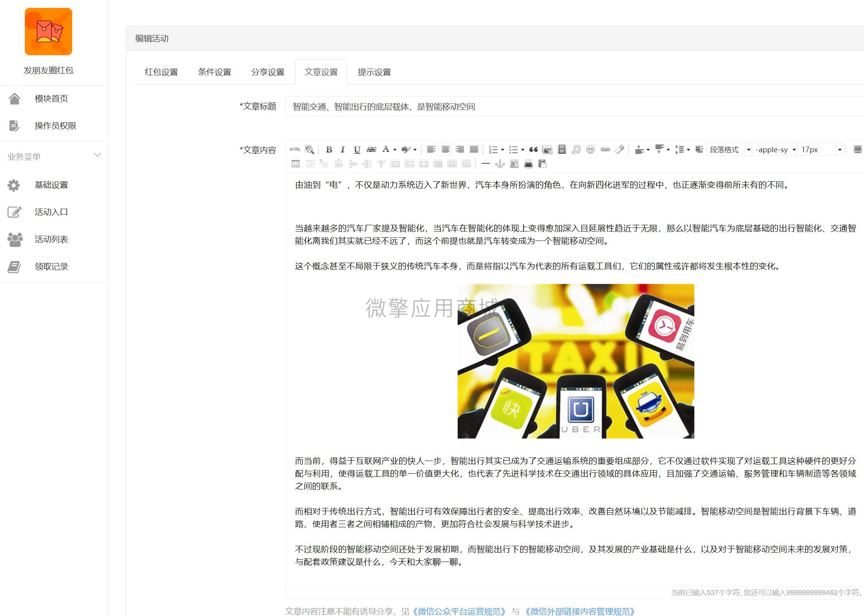The height and width of the screenshot is (616, 864).
Task: Open the editor's print function
Action: click(x=528, y=164)
